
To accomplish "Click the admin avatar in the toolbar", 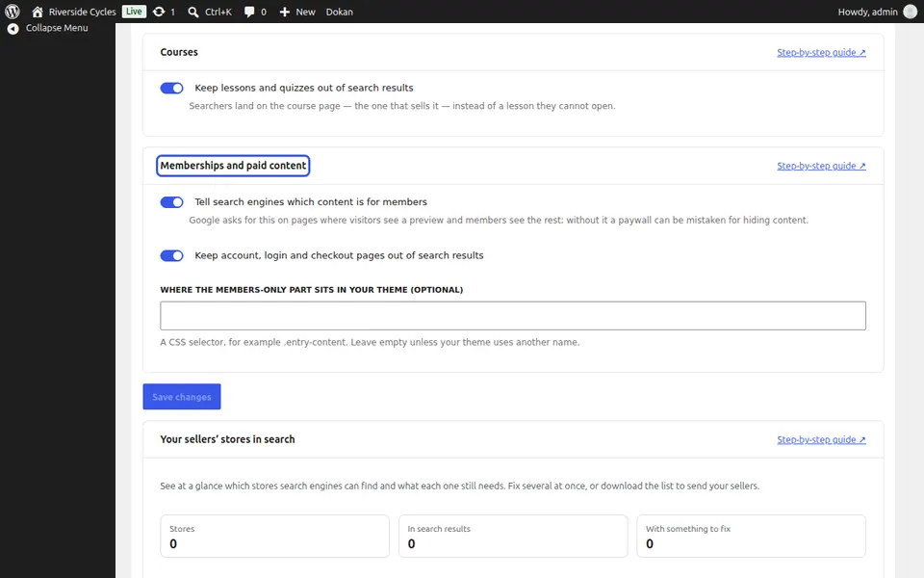I will [x=910, y=12].
